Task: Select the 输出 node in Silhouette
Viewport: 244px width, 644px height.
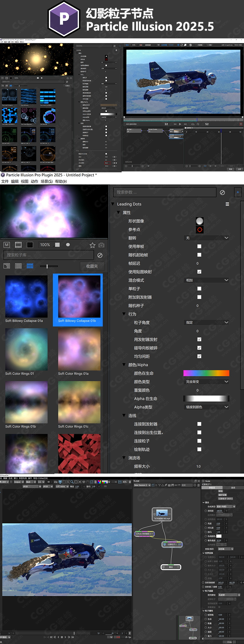Action: (x=171, y=567)
